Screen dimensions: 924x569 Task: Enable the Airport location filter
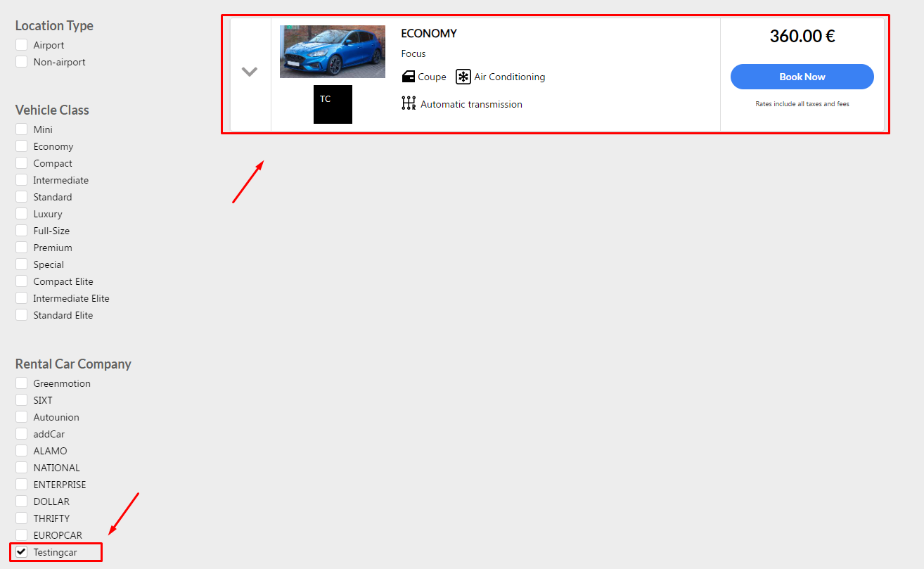point(21,45)
